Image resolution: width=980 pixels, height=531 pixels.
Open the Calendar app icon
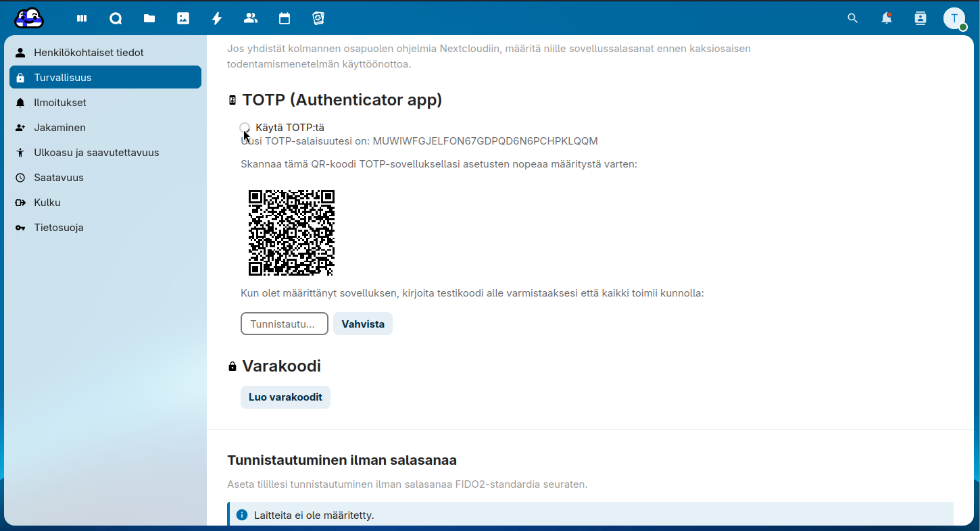coord(285,18)
